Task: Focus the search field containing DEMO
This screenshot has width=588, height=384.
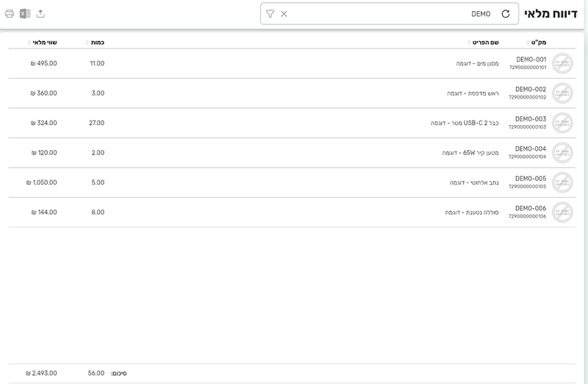Action: [x=390, y=14]
